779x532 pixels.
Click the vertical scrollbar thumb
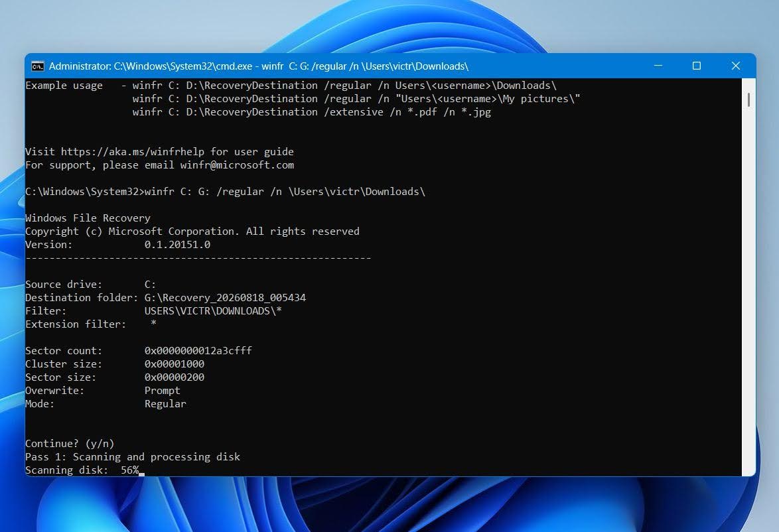pos(748,100)
